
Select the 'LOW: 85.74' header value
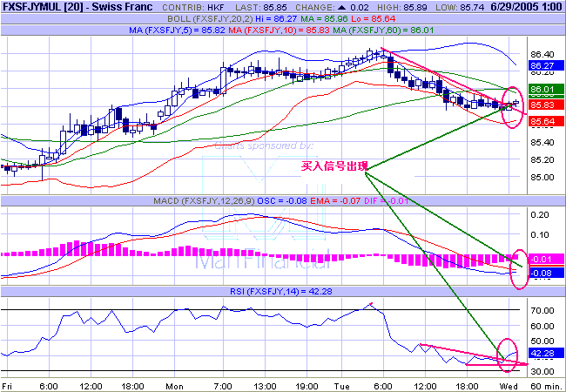click(x=460, y=7)
